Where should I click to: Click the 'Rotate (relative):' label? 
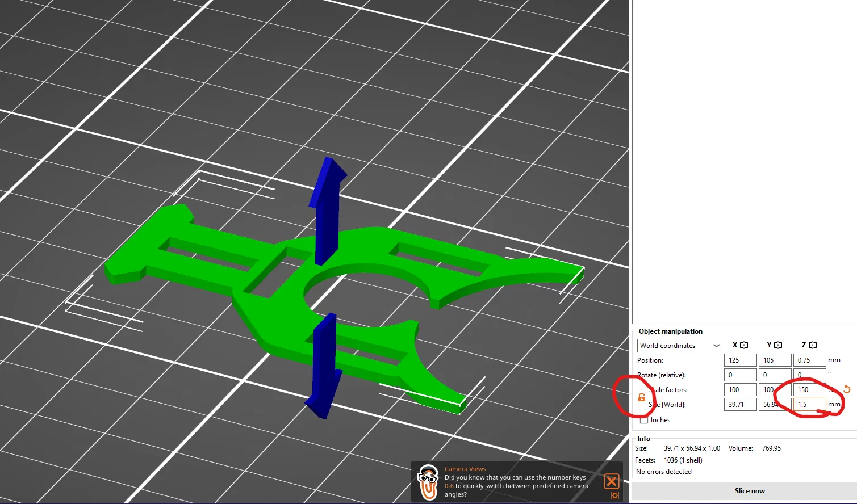(x=662, y=375)
